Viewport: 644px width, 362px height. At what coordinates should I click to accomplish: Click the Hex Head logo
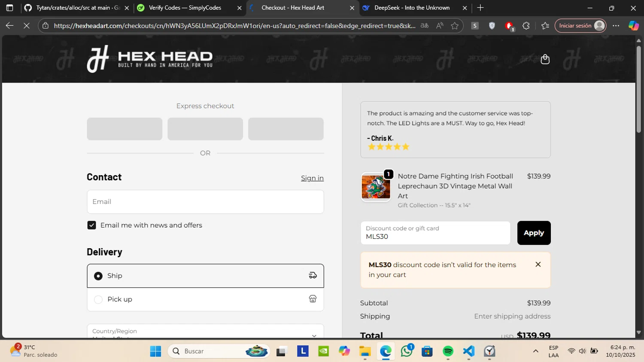(149, 59)
